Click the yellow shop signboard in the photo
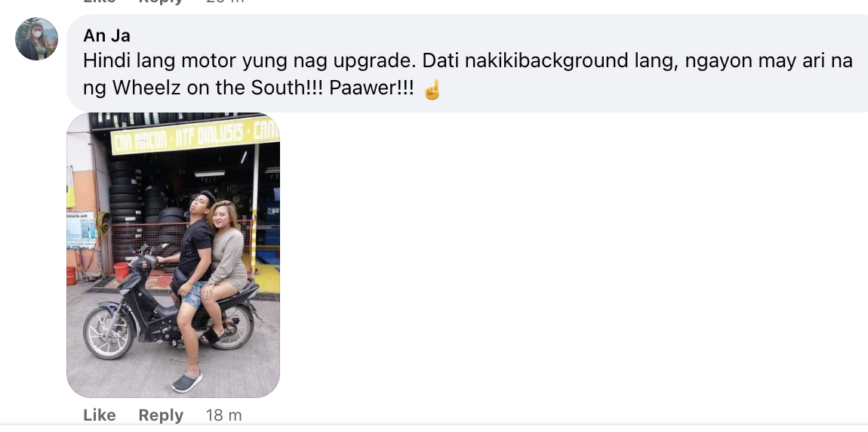The width and height of the screenshot is (868, 432). point(195,137)
